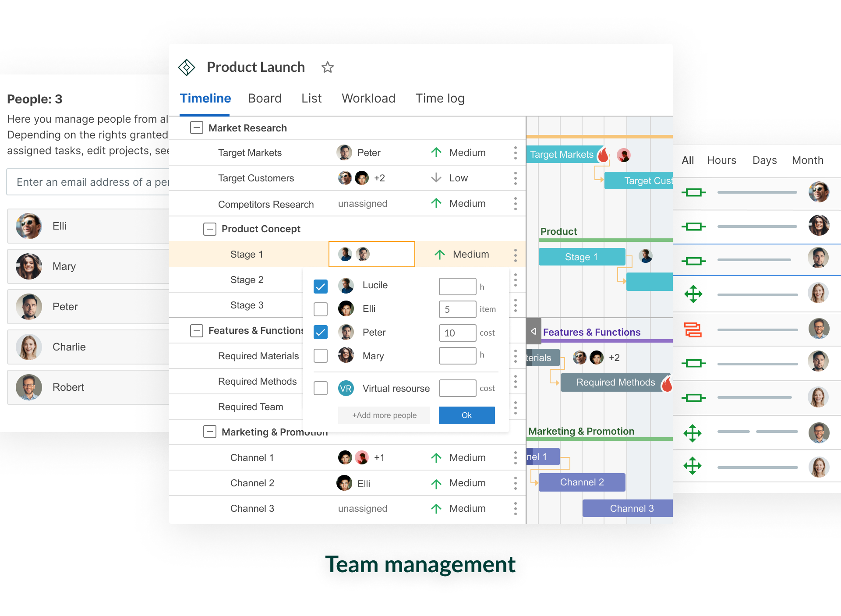Image resolution: width=841 pixels, height=616 pixels.
Task: Click +Add more people button
Action: 384,415
